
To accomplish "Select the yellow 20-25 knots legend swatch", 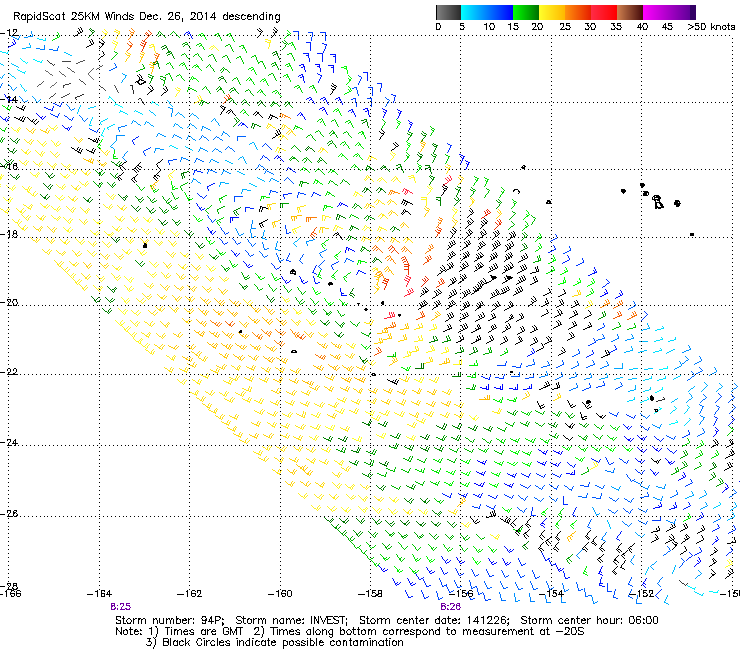I will pos(552,12).
